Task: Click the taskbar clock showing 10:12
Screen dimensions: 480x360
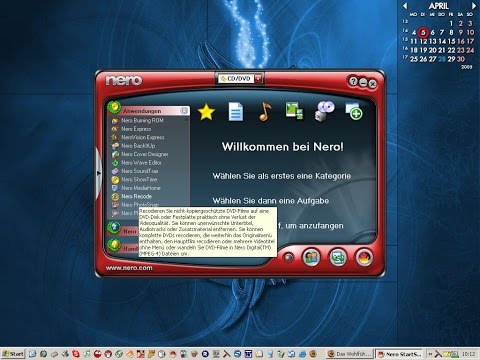Action: (468, 354)
